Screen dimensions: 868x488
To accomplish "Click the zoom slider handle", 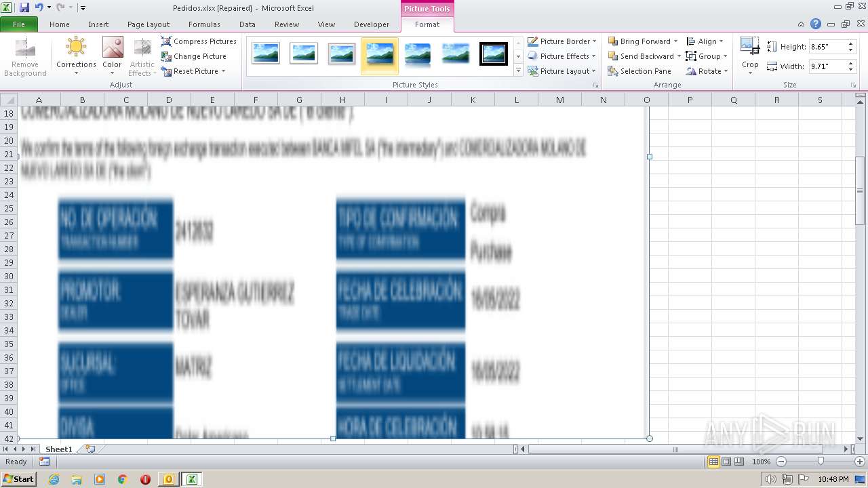I will [x=821, y=462].
